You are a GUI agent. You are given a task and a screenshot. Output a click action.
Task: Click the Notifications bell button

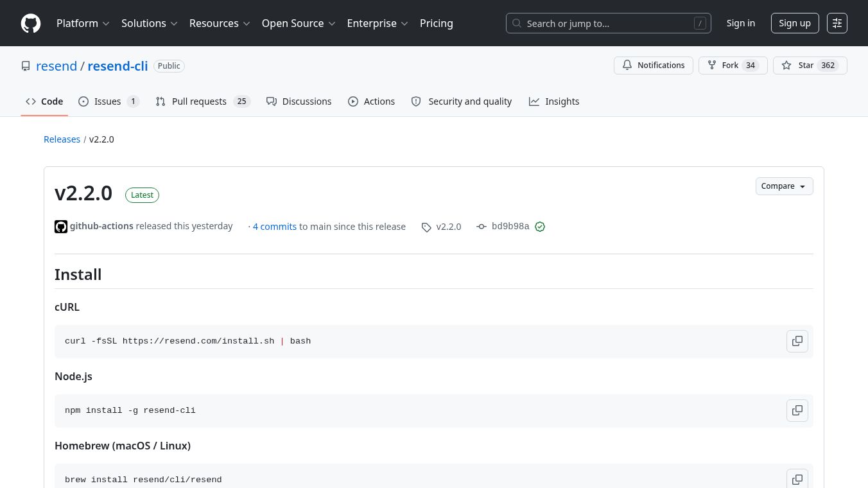click(654, 65)
